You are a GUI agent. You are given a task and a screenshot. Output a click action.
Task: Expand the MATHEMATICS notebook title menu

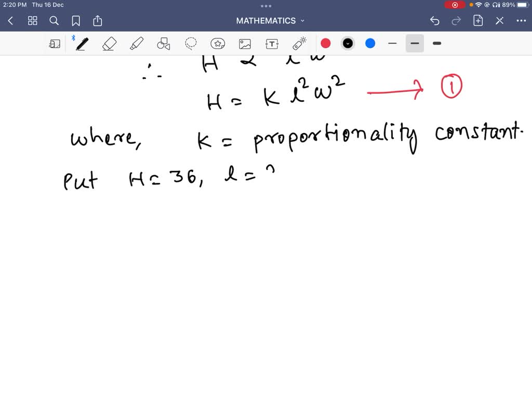[303, 21]
